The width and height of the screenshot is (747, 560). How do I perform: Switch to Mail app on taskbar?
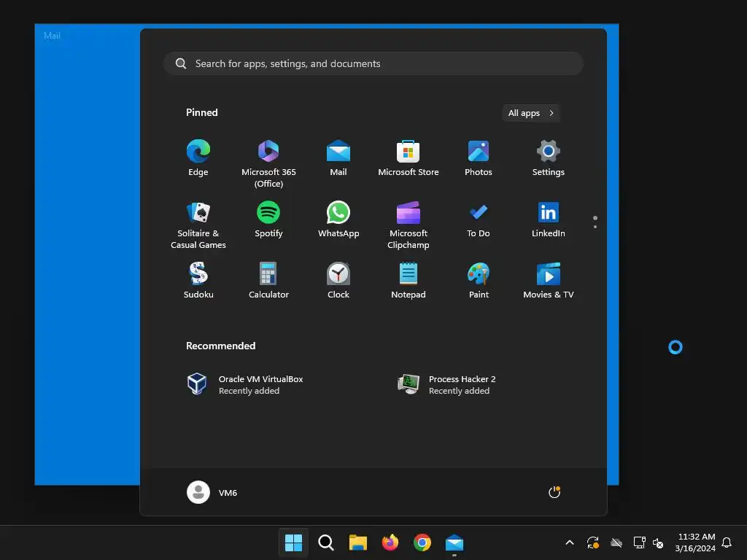click(454, 542)
